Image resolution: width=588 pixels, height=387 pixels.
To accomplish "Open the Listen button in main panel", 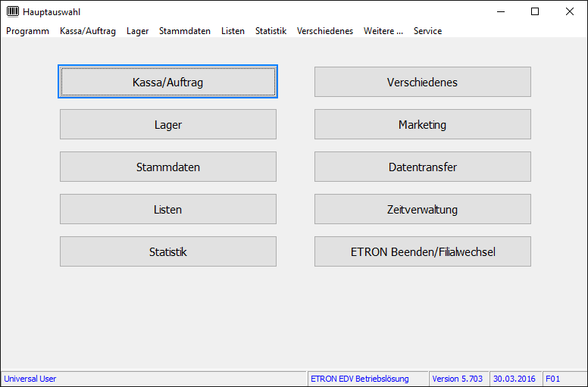I will (x=167, y=209).
